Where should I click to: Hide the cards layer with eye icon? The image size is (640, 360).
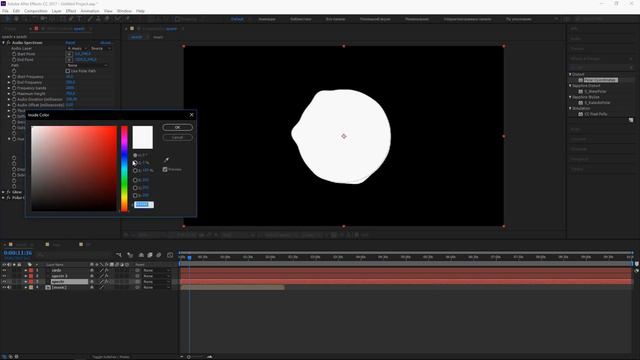click(4, 270)
